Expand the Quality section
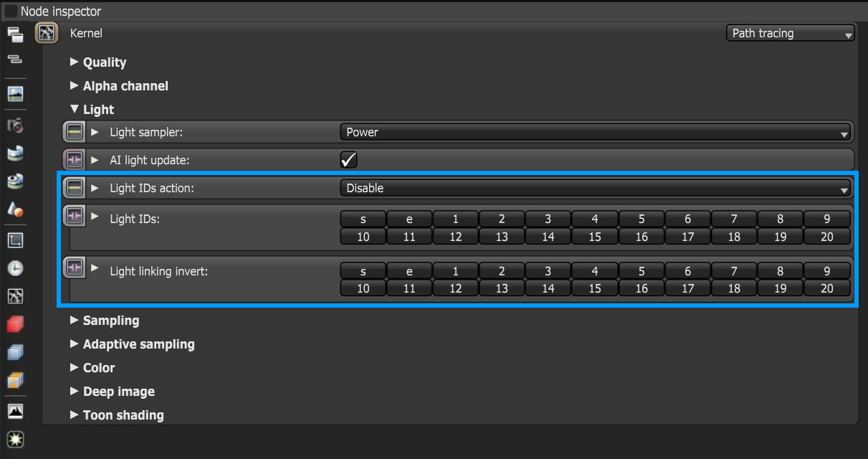 (98, 62)
